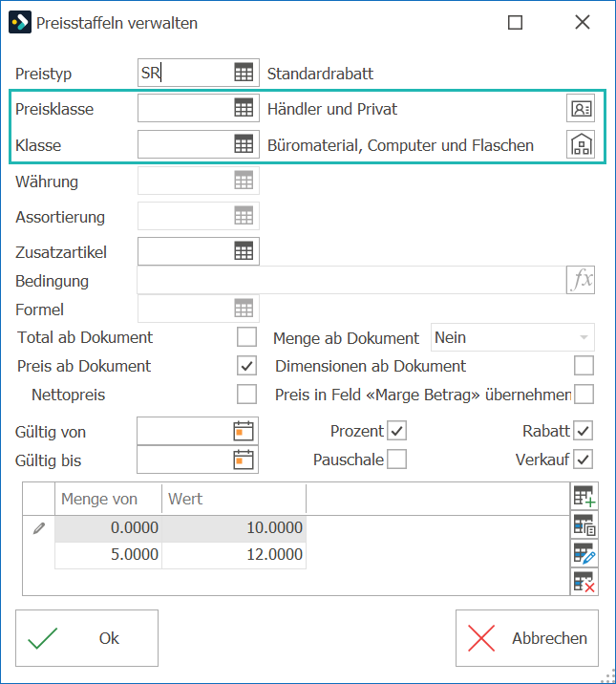The height and width of the screenshot is (684, 616).
Task: Open the Klasse lookup table icon
Action: point(244,144)
